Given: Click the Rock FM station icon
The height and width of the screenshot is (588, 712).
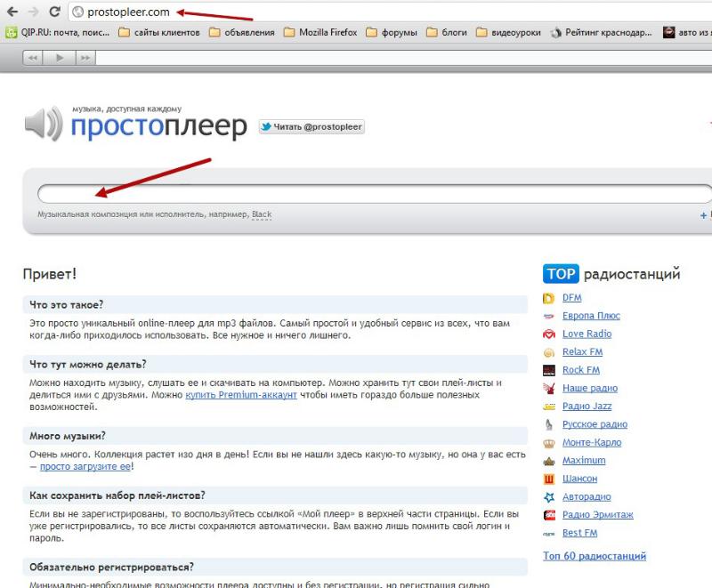Looking at the screenshot, I should point(549,371).
